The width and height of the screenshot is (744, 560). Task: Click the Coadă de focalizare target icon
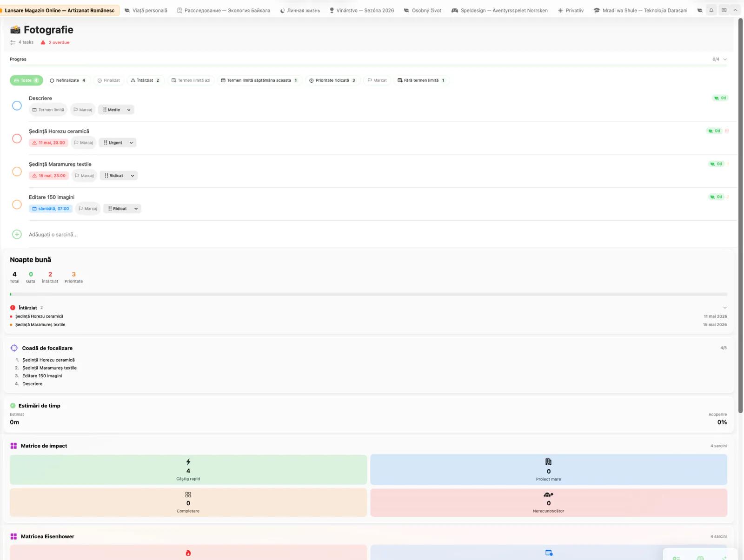pyautogui.click(x=14, y=348)
